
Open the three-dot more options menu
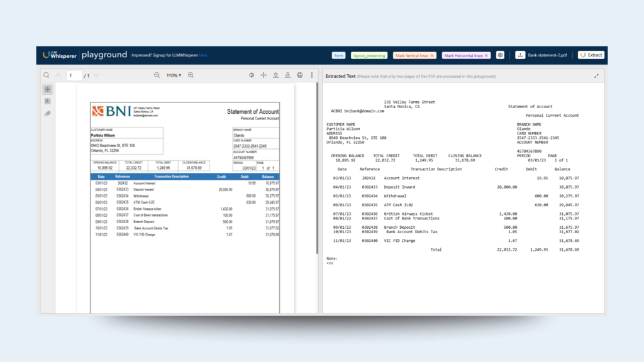(311, 75)
